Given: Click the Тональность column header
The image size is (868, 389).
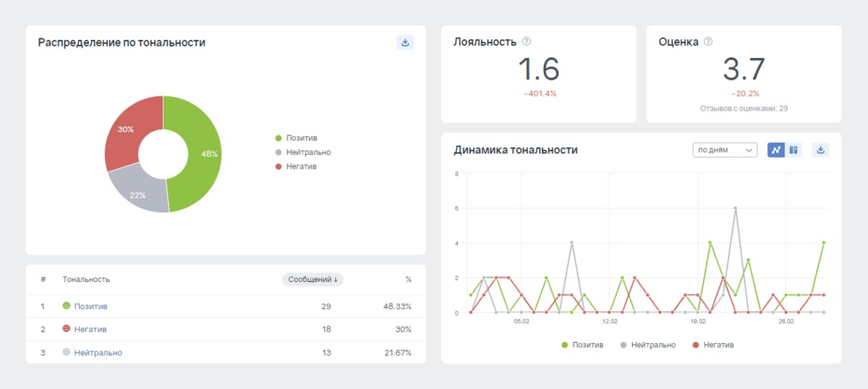Looking at the screenshot, I should [x=86, y=279].
